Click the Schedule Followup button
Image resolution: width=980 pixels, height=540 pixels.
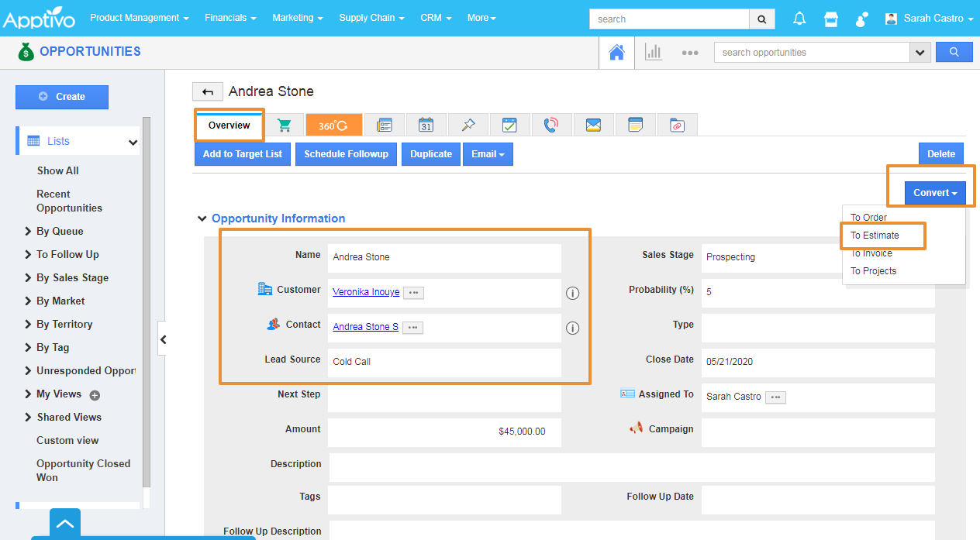pos(346,154)
